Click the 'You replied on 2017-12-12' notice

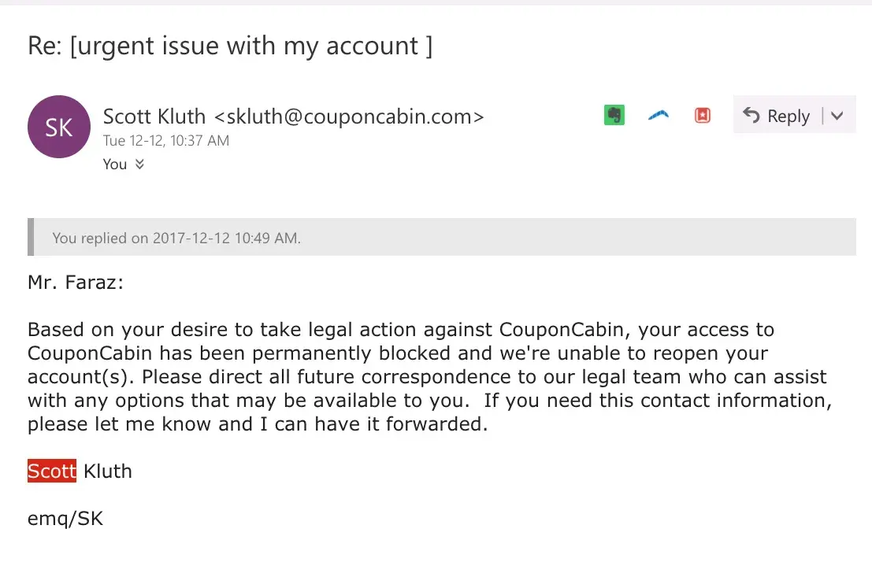tap(176, 238)
